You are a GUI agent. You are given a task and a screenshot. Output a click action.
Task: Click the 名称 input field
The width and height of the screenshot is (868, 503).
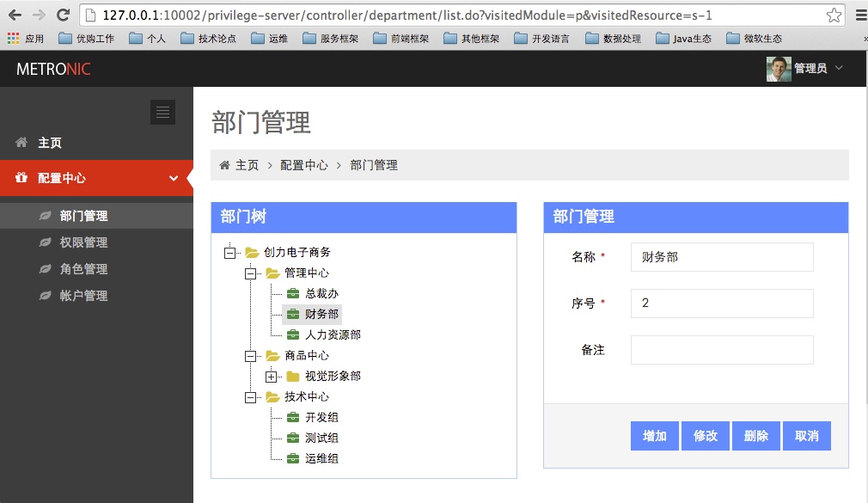tap(722, 257)
